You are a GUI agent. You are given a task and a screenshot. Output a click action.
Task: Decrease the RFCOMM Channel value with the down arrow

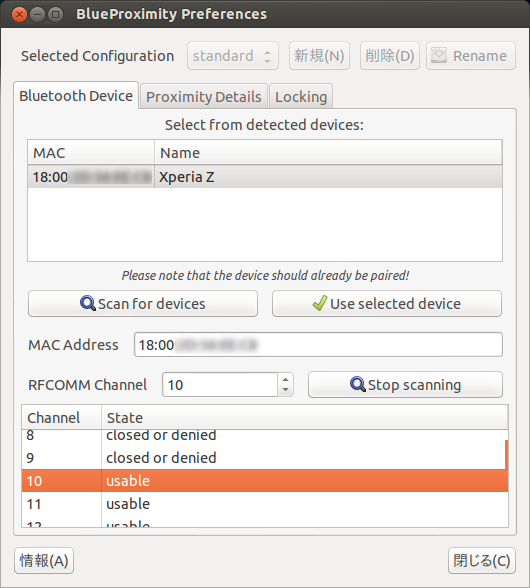285,390
